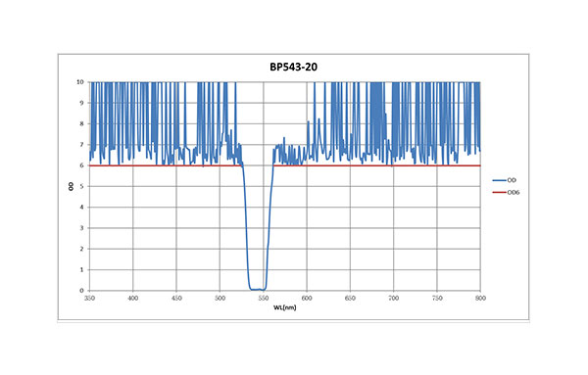588x375 pixels.
Task: Click the 3 y-axis tick label
Action: (x=81, y=228)
